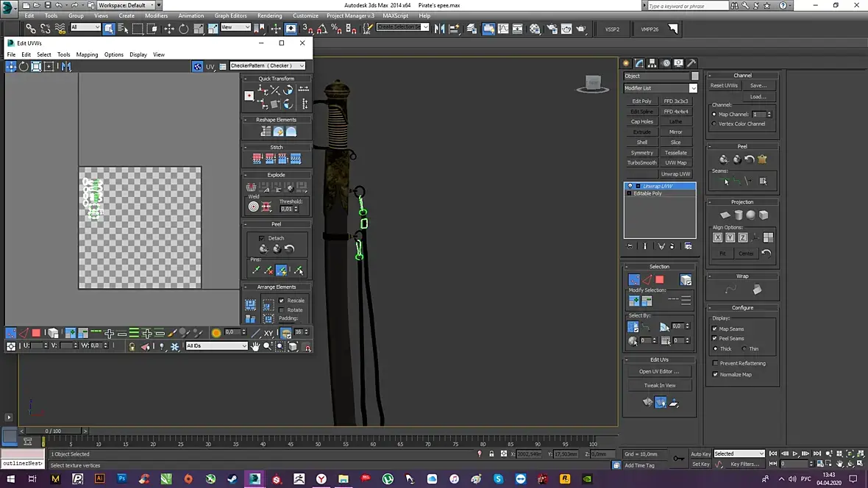
Task: Select the Weld target icon in Explode rollout
Action: point(254,207)
